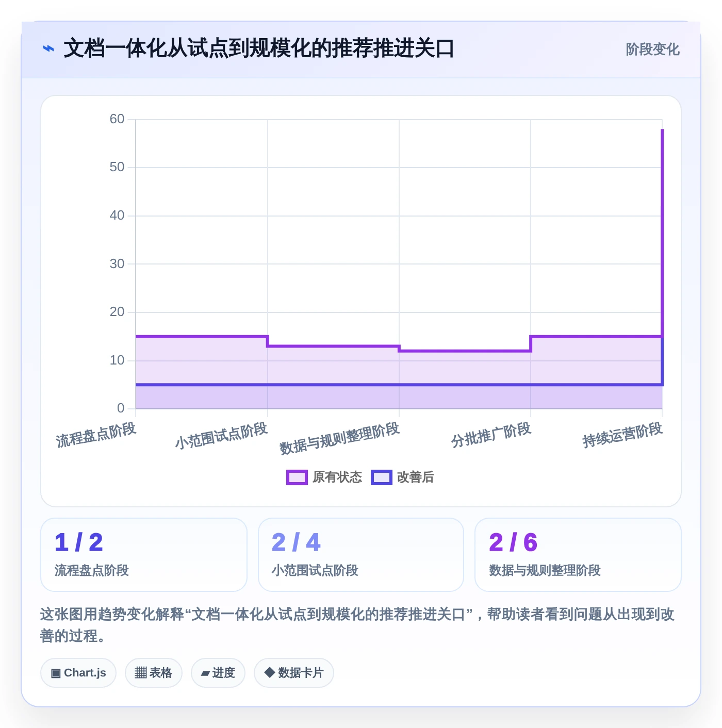Click the lightning bolt icon beside the title
This screenshot has width=722, height=728.
tap(48, 49)
